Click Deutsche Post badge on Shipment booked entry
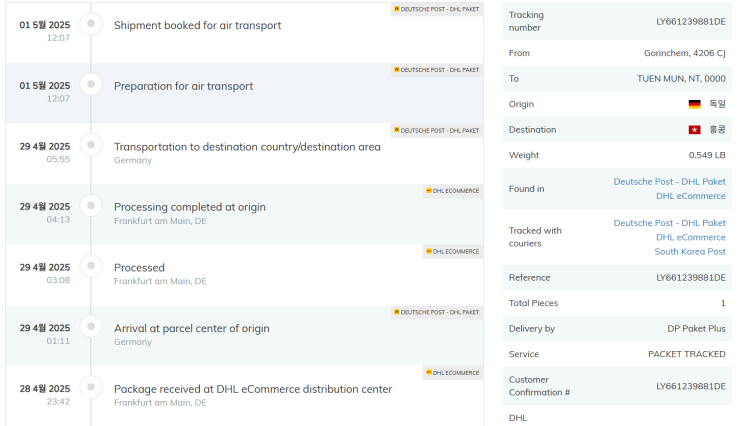 point(436,9)
